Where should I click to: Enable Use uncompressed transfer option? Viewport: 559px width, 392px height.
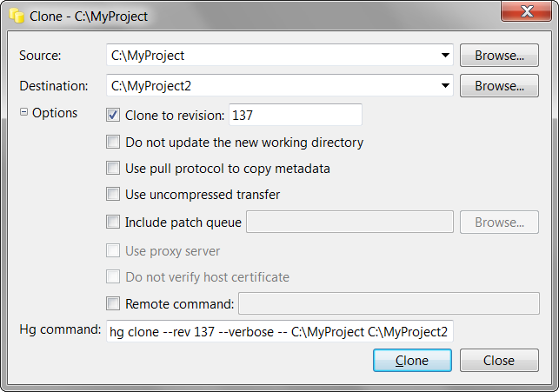(x=113, y=195)
